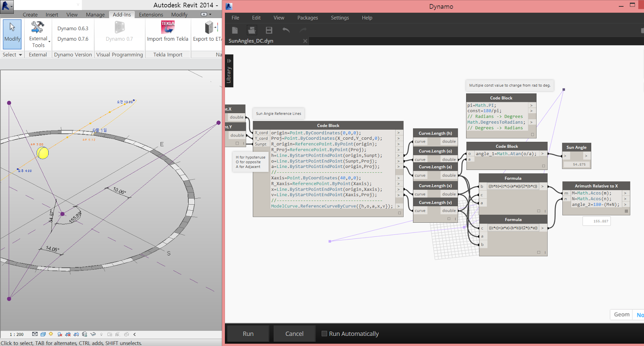Click angle_2 output port arrow
The image size is (644, 346).
(x=625, y=205)
